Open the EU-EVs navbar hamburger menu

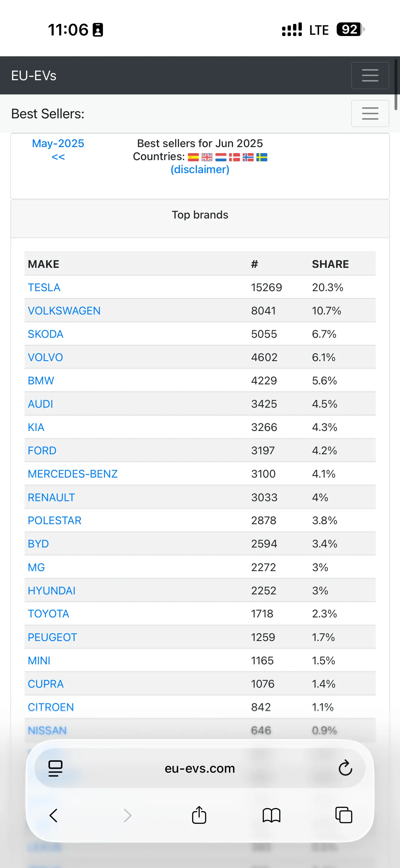(x=370, y=75)
